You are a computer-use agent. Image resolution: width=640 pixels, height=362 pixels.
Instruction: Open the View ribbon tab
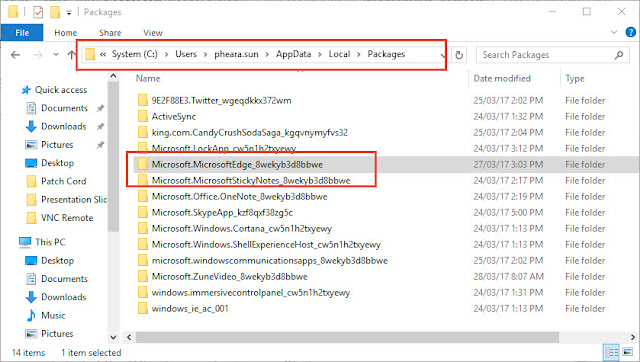pyautogui.click(x=153, y=33)
